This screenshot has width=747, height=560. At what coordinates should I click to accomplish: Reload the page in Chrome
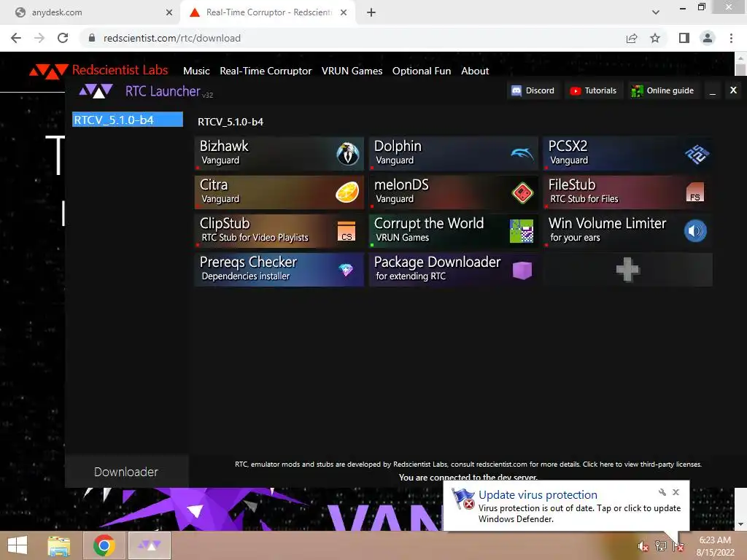coord(63,38)
